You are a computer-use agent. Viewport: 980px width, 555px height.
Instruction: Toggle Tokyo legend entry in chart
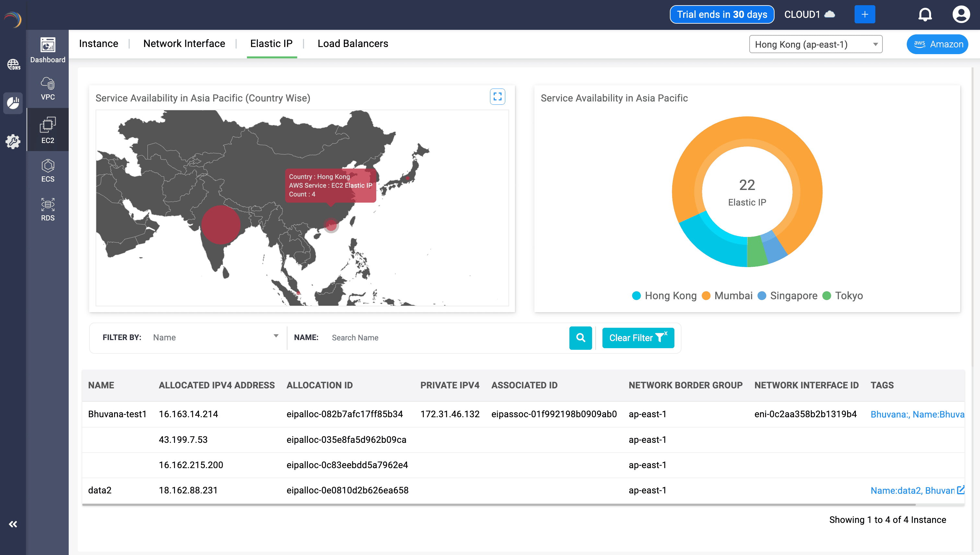coord(843,296)
